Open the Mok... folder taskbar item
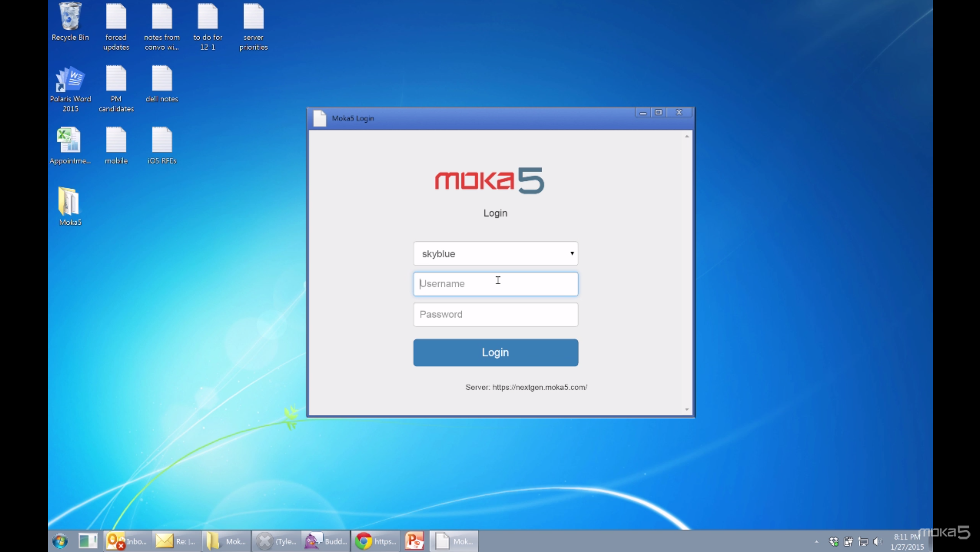 click(x=226, y=541)
